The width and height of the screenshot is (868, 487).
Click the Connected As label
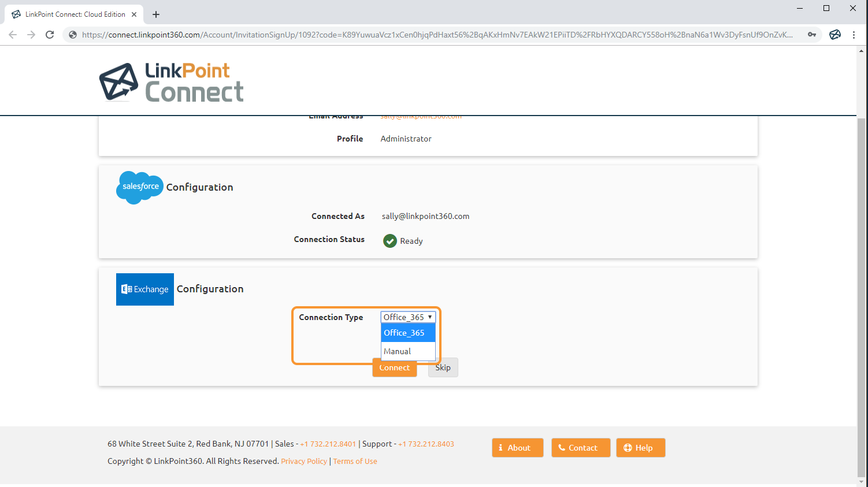pyautogui.click(x=338, y=216)
